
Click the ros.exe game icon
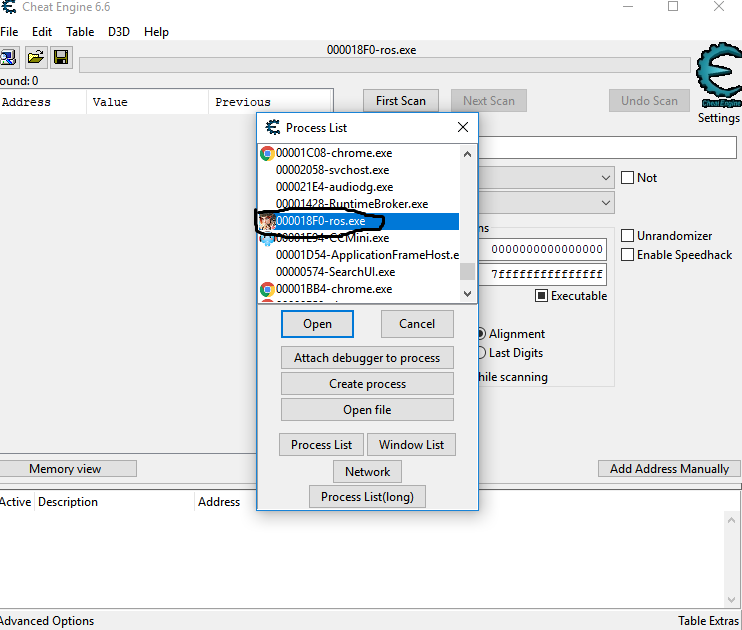click(x=267, y=222)
